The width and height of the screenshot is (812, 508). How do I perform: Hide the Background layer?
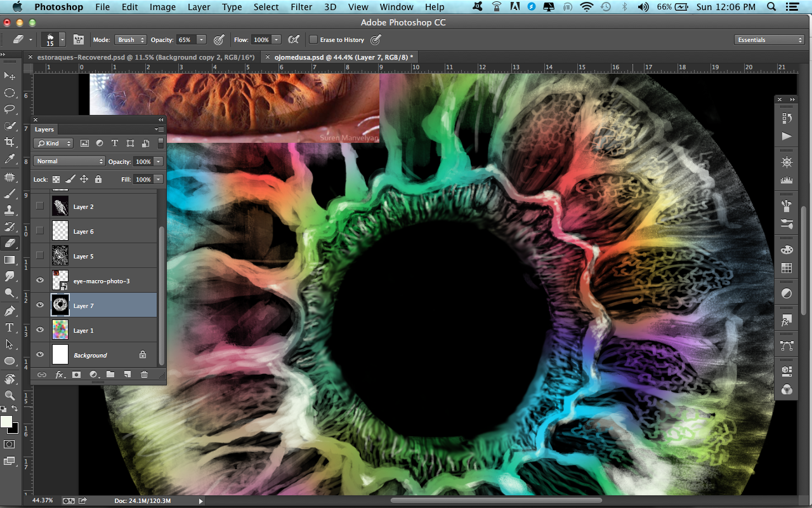click(40, 354)
